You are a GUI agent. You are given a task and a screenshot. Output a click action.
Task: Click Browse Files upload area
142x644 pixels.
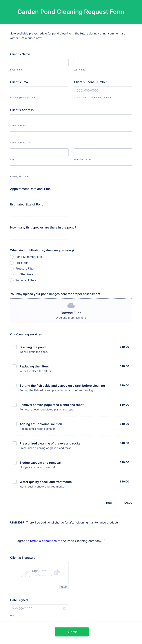click(71, 311)
